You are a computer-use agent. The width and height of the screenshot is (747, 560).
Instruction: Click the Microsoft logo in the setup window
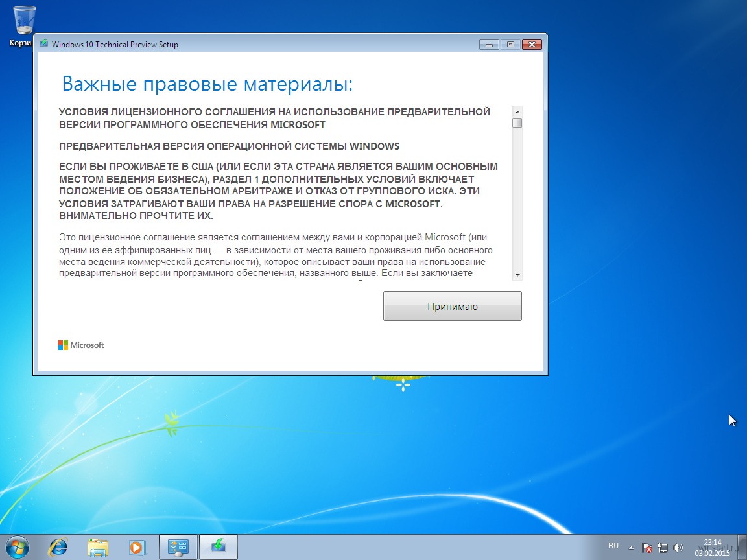(x=81, y=345)
